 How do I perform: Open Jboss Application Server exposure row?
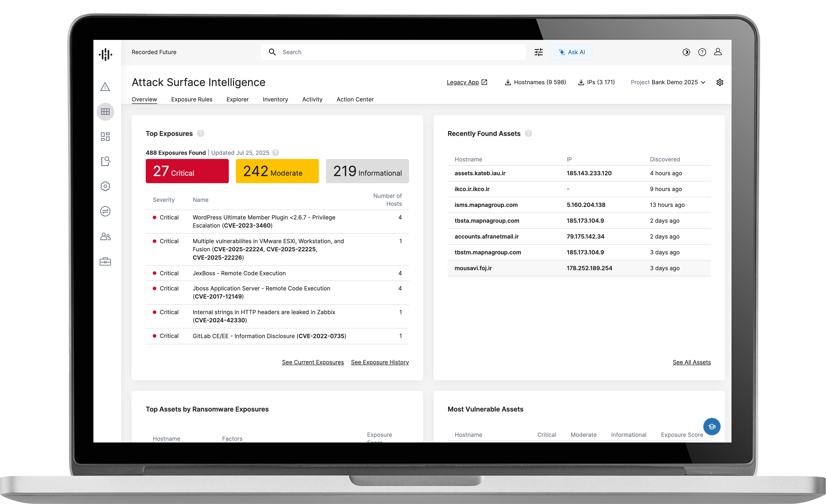coord(277,292)
